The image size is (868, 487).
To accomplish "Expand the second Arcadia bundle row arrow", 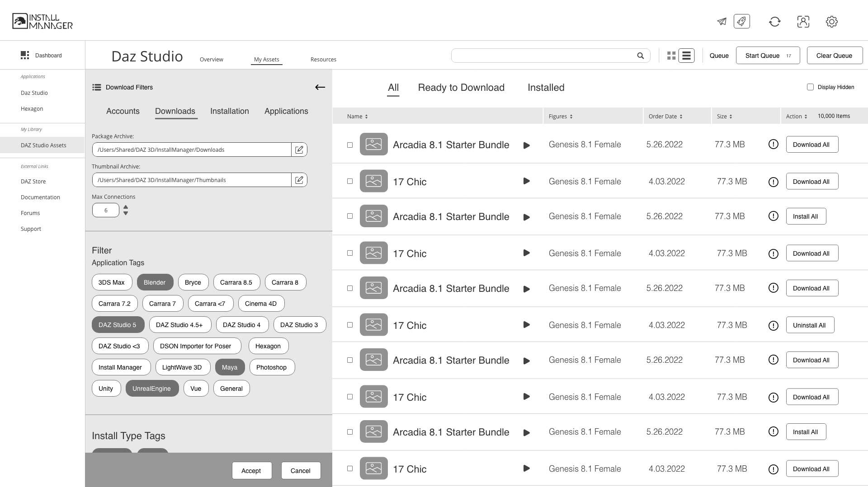I will pyautogui.click(x=526, y=217).
